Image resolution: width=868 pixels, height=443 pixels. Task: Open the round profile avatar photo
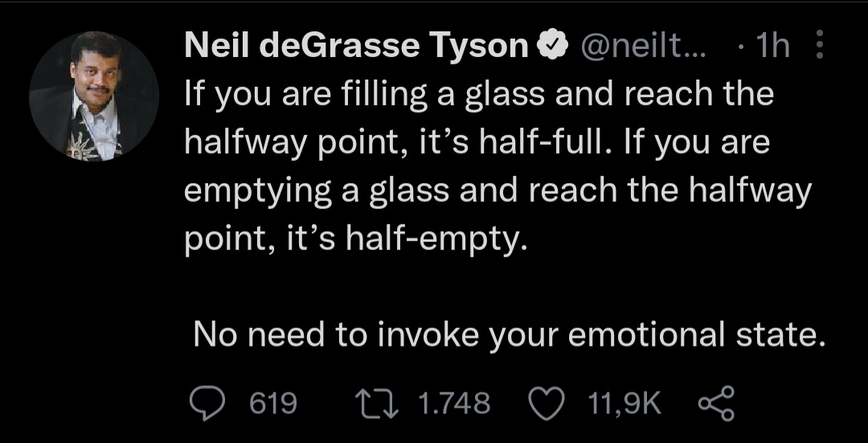point(94,96)
